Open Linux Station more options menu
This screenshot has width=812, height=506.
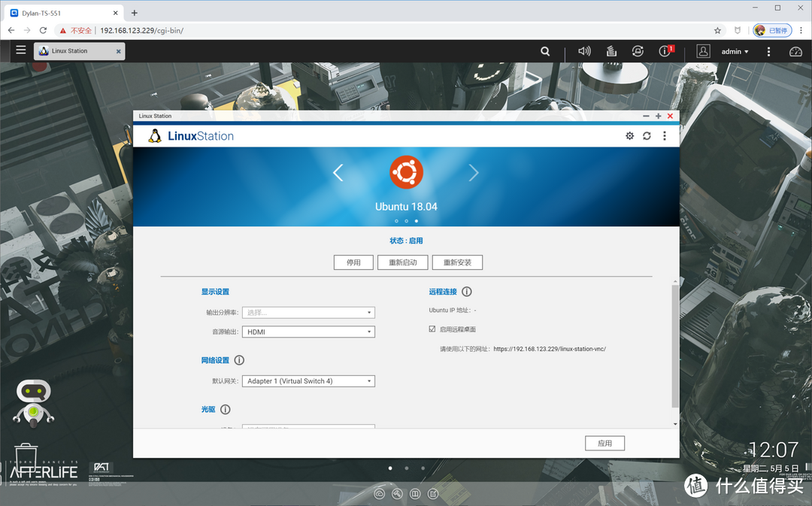click(x=665, y=135)
